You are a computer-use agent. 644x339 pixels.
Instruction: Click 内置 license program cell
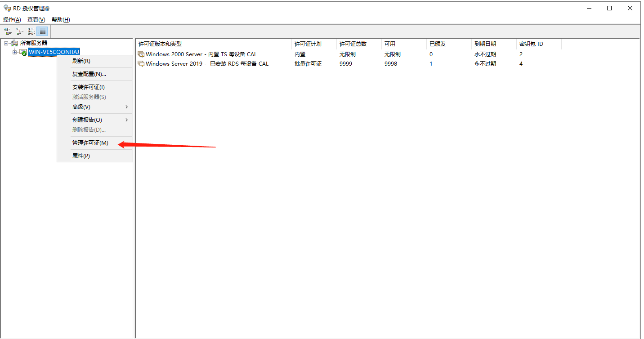(x=300, y=54)
